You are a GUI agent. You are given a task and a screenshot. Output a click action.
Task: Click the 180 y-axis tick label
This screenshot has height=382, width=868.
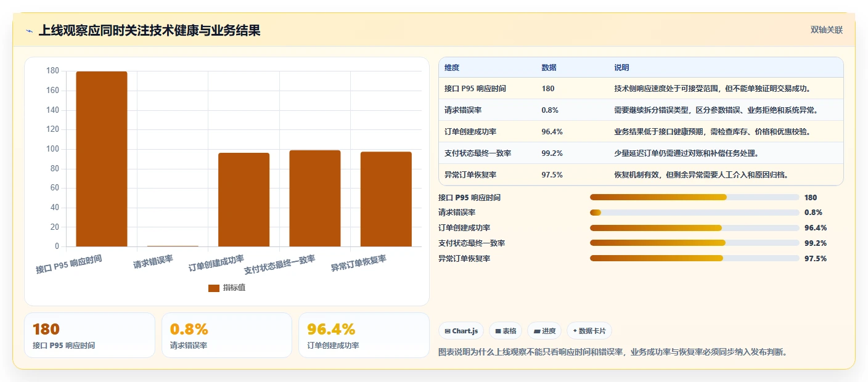click(53, 71)
